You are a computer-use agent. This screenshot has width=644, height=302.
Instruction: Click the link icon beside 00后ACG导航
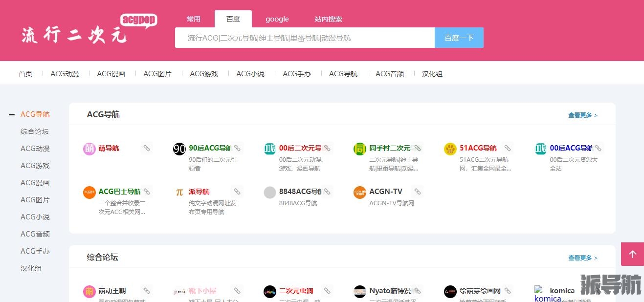point(598,148)
